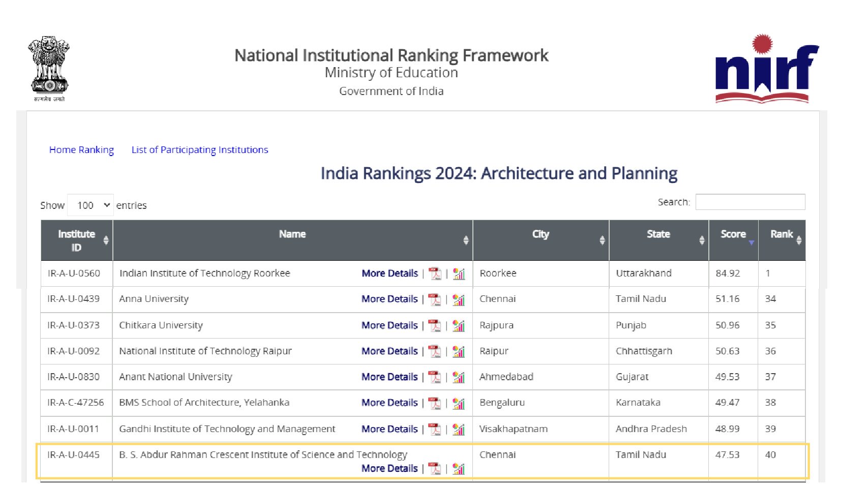This screenshot has width=868, height=488.
Task: Open PDF icon for IIT Roorkee
Action: (435, 273)
